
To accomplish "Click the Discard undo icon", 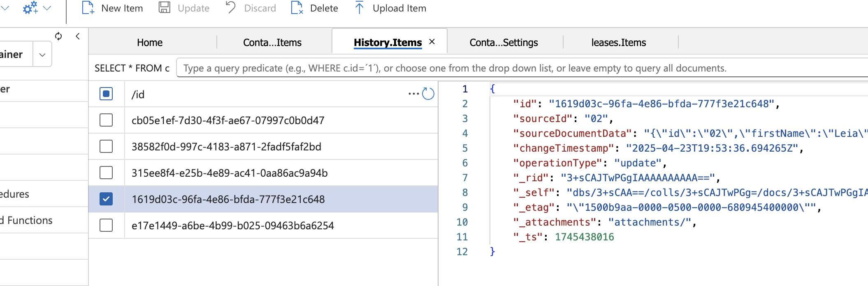I will click(x=231, y=8).
